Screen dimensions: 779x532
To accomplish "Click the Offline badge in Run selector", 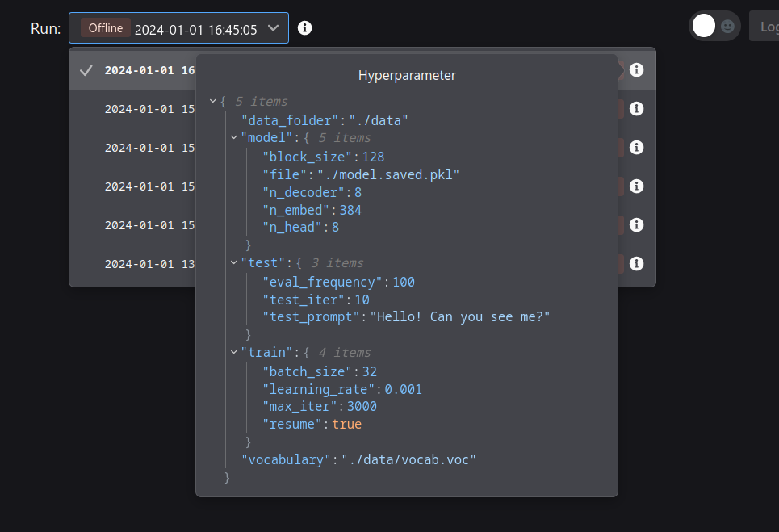I will pos(106,28).
